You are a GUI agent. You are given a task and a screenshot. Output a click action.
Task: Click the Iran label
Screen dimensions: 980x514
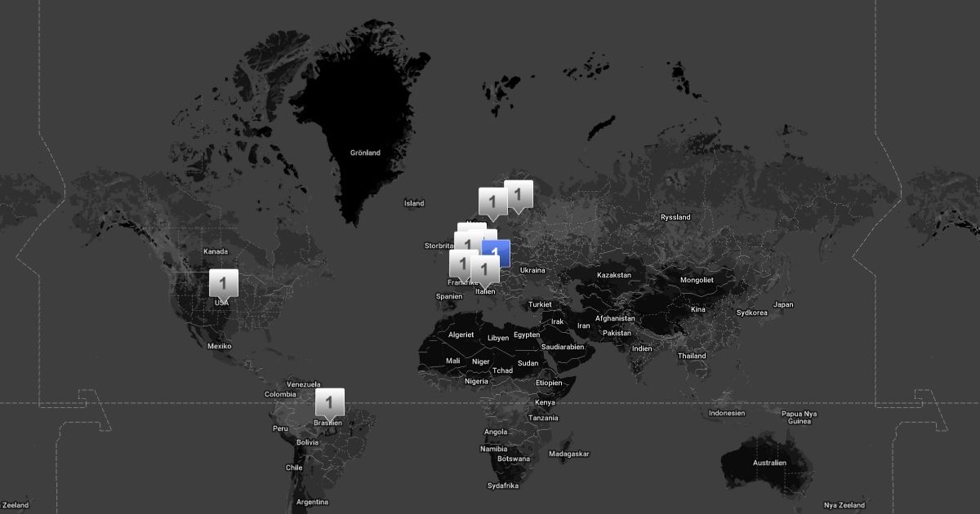(x=583, y=326)
